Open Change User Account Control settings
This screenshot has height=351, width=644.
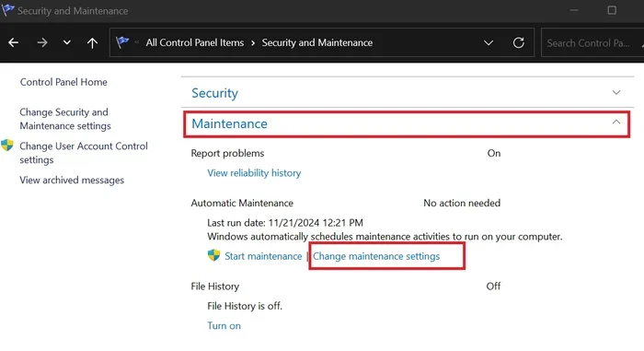tap(84, 153)
